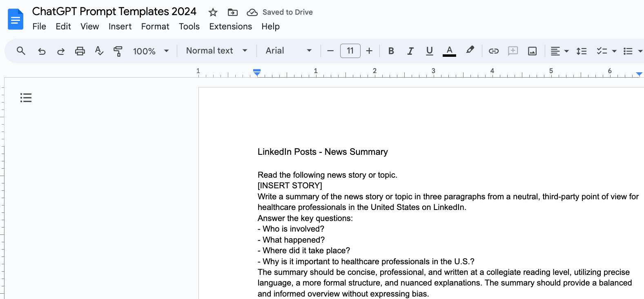Open the search the menus magnifier
Image resolution: width=644 pixels, height=299 pixels.
(x=21, y=51)
